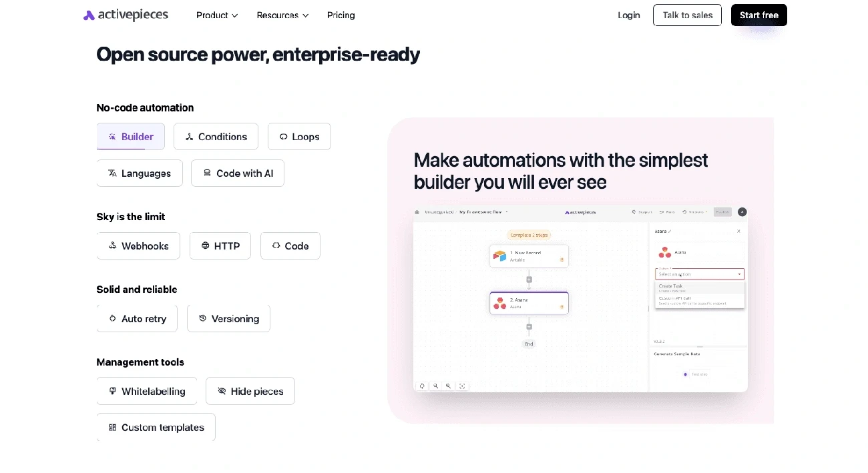The image size is (868, 473).
Task: Click the plus button below the Asana step
Action: point(529,327)
